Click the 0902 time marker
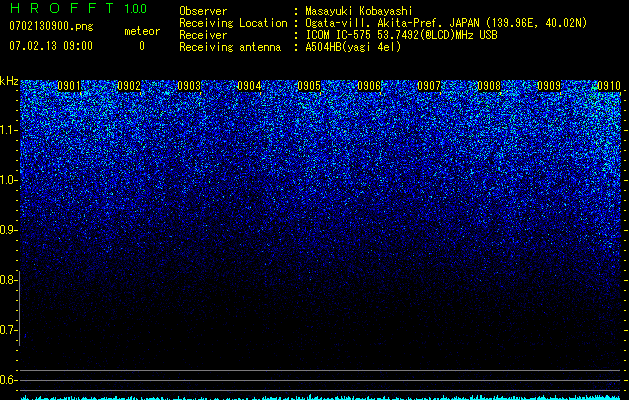Image resolution: width=629 pixels, height=400 pixels. [129, 86]
